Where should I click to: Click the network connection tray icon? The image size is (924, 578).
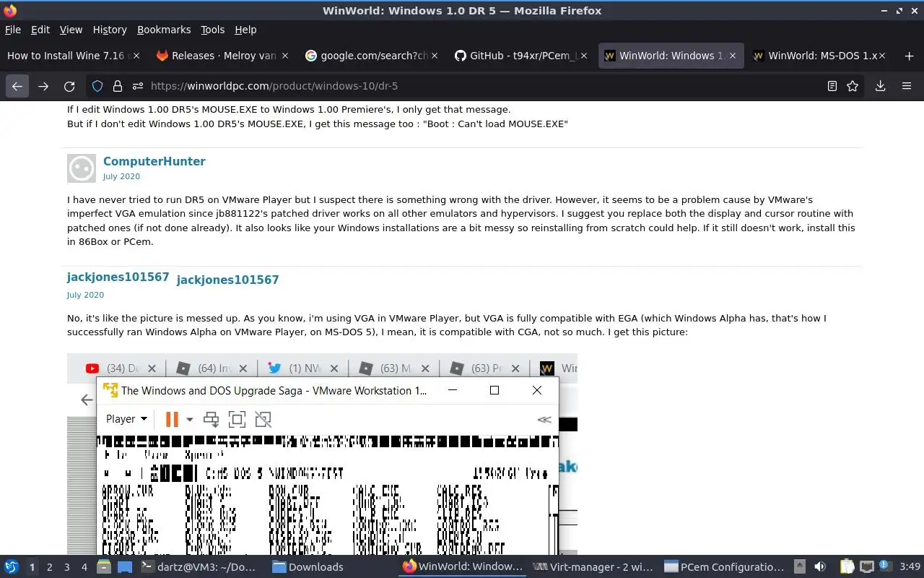tap(867, 567)
